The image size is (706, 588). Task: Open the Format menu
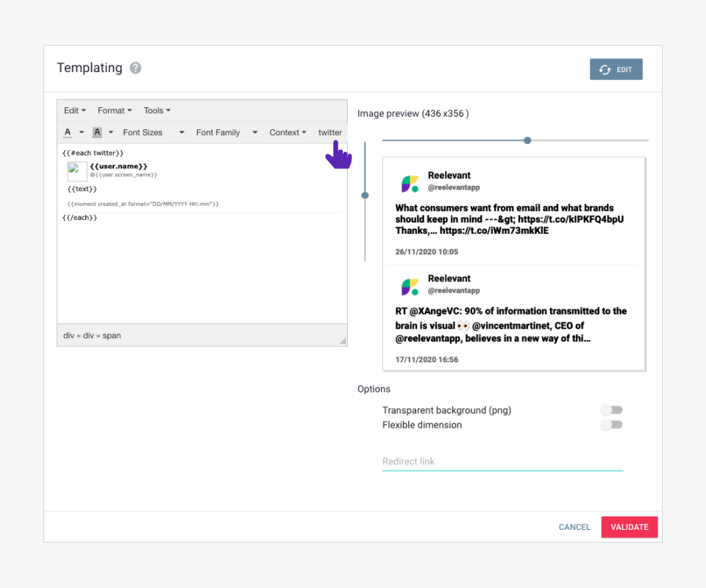[115, 110]
